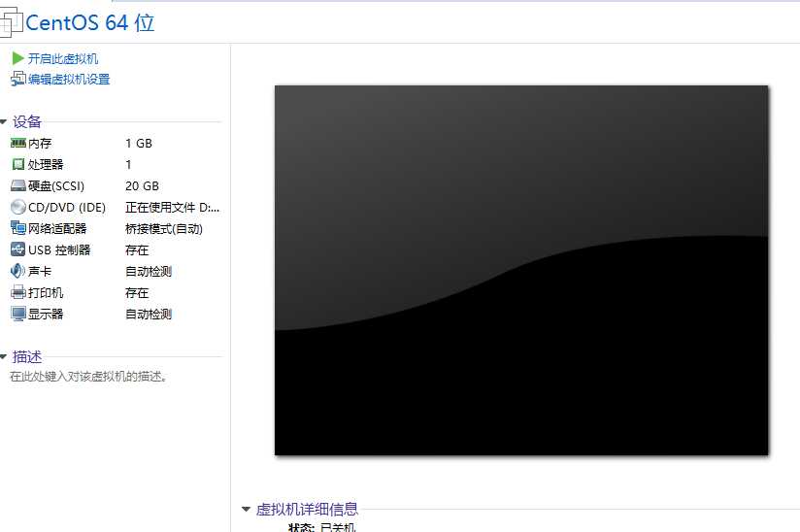
Task: Click the 存在 value for USB 控制器
Action: click(137, 249)
